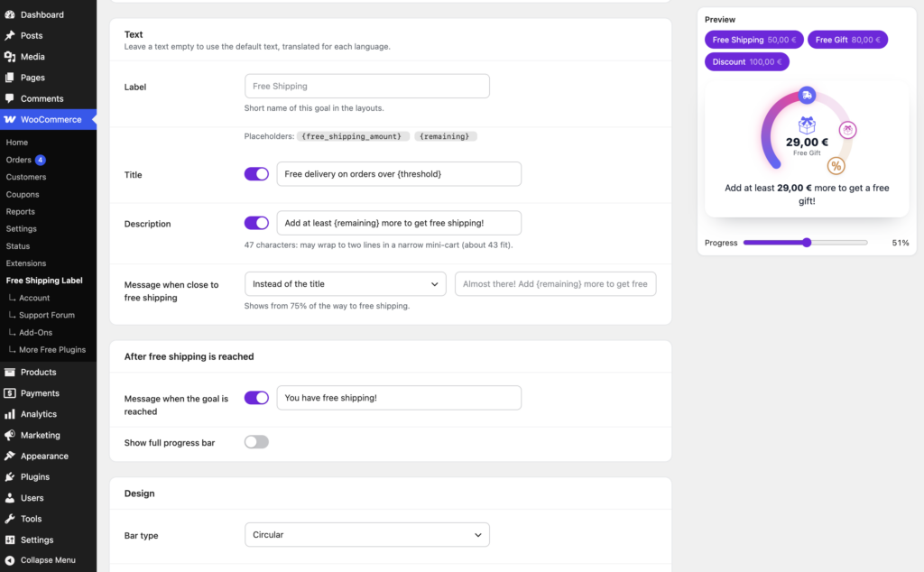Open WooCommerce Home submenu item
This screenshot has width=924, height=572.
[17, 142]
